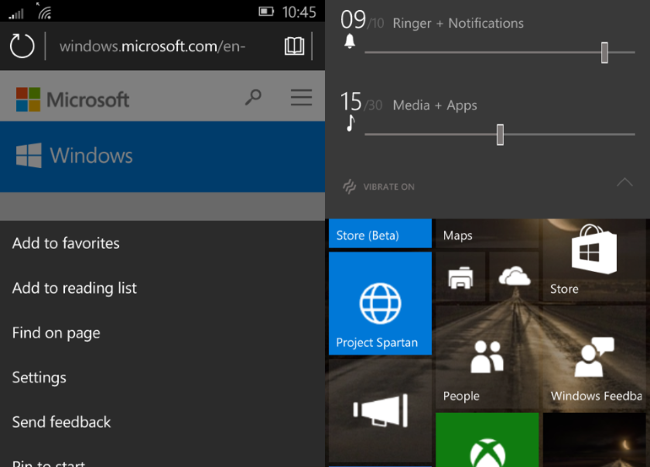Click the Microsoft search magnifier icon
Image resolution: width=650 pixels, height=467 pixels.
253,98
